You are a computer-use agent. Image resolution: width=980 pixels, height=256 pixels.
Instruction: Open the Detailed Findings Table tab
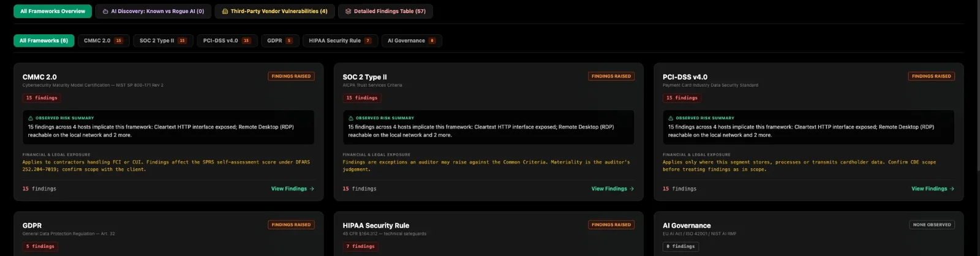[385, 11]
